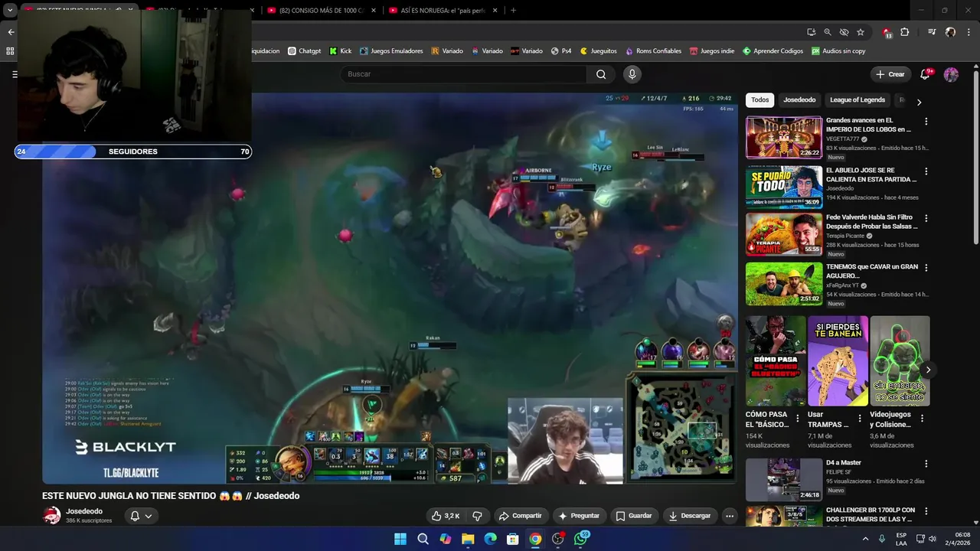Viewport: 980px width, 551px height.
Task: Open Microsoft Edge from taskbar
Action: pos(491,539)
